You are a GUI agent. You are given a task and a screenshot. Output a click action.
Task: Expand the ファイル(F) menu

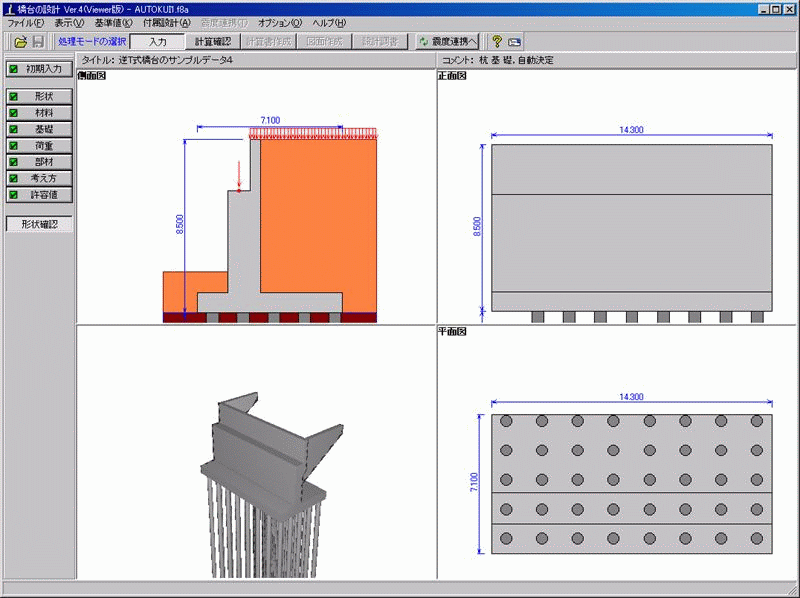click(x=27, y=23)
